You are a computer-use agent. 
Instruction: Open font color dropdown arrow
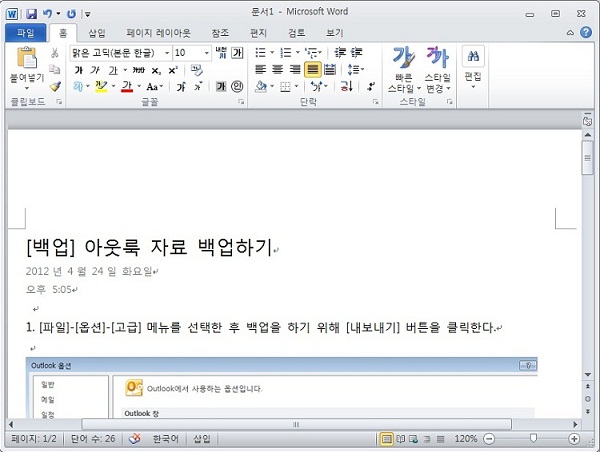[139, 86]
